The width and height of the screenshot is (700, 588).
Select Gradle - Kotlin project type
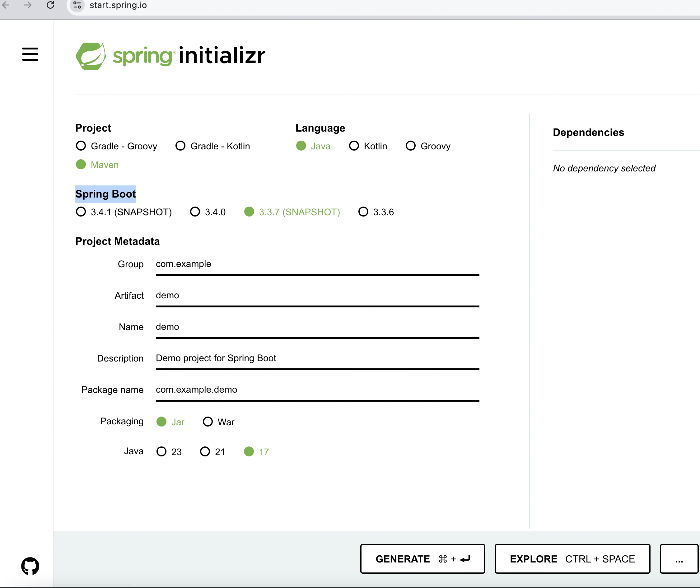pos(213,146)
